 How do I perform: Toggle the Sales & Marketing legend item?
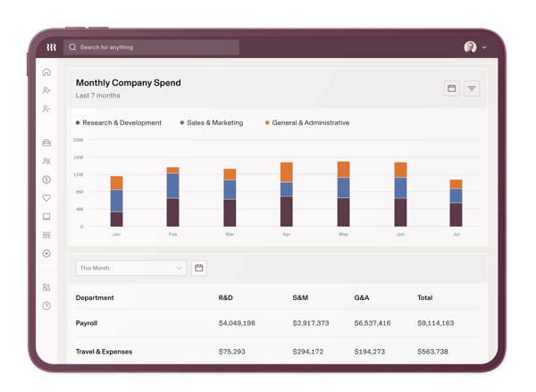click(212, 122)
